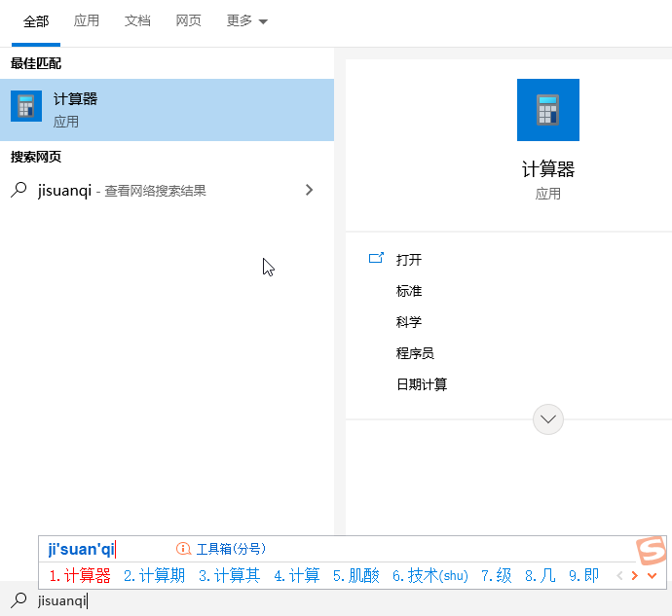Click the search input showing jisuanqi
This screenshot has height=616, width=672.
click(x=336, y=601)
